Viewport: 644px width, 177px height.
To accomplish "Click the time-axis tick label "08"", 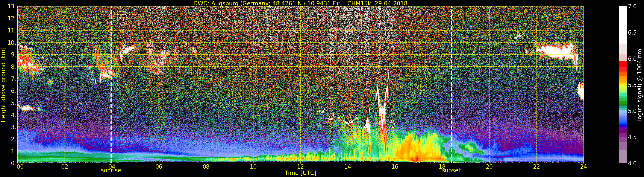I will point(206,166).
